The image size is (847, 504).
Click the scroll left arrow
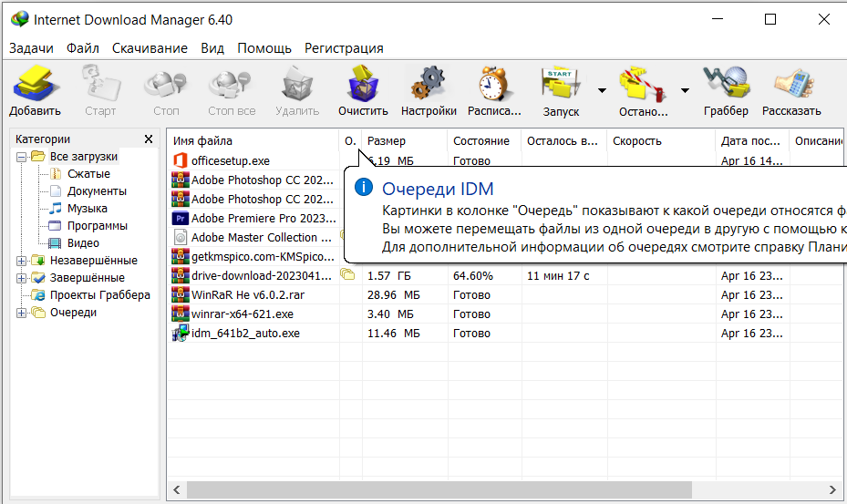coord(177,490)
